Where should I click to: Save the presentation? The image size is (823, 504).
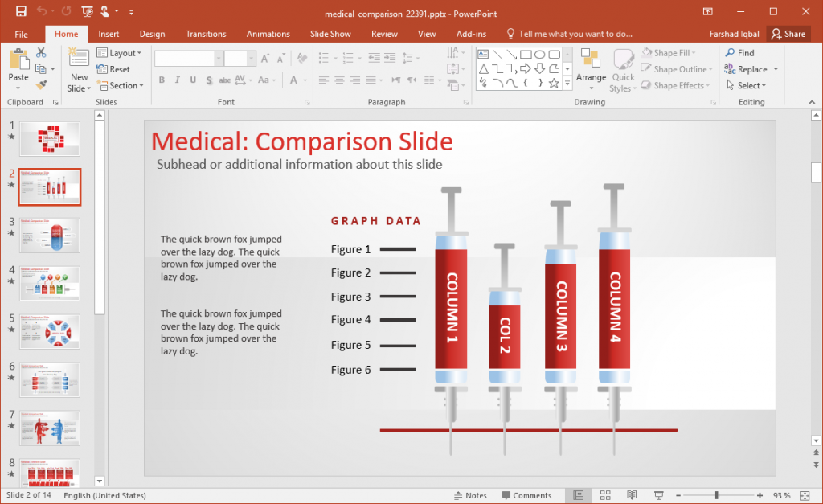click(x=21, y=13)
